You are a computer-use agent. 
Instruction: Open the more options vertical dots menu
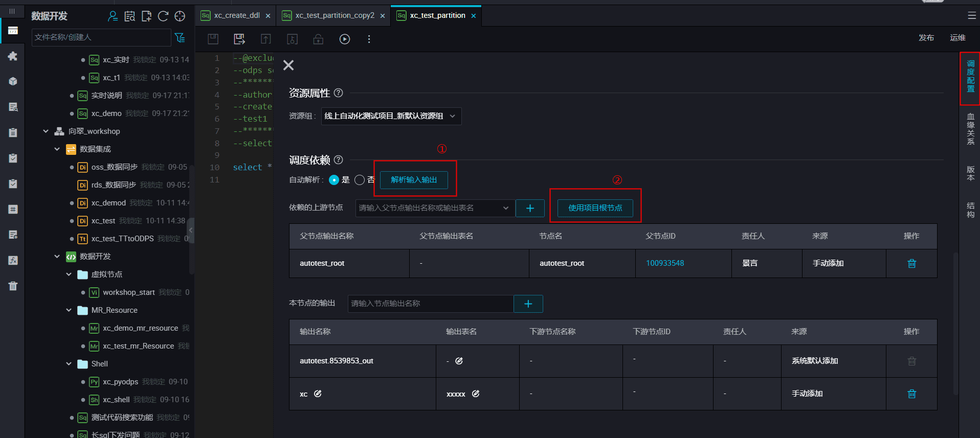point(369,39)
